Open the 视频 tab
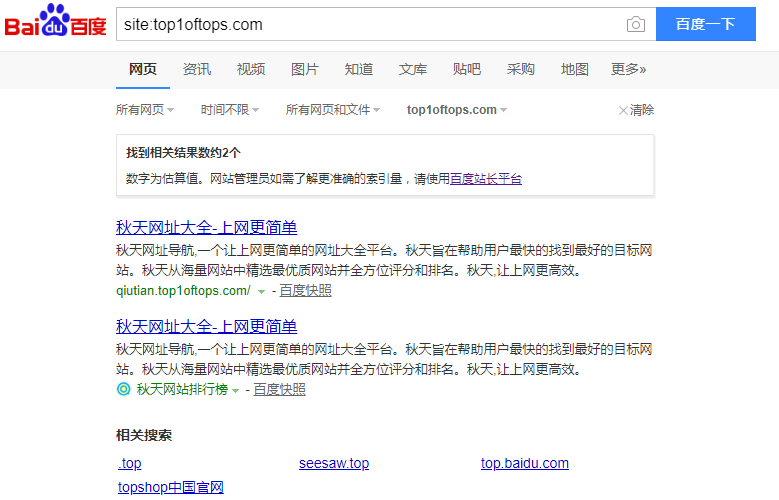This screenshot has width=779, height=500. (251, 69)
